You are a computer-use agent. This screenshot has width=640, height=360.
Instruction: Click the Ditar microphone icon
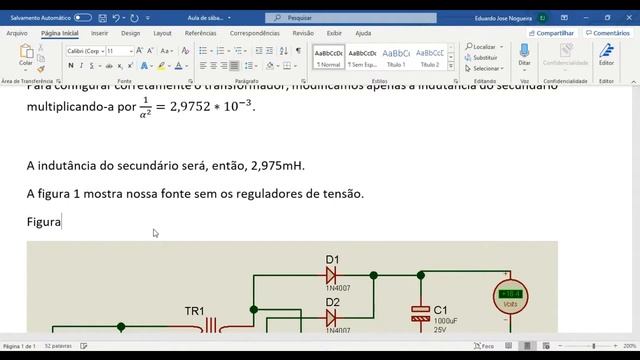click(x=524, y=51)
